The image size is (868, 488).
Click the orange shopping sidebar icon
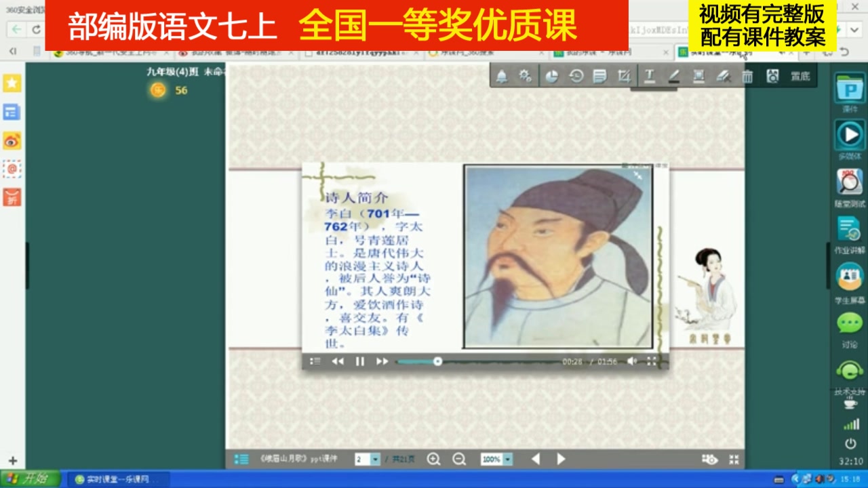[12, 197]
